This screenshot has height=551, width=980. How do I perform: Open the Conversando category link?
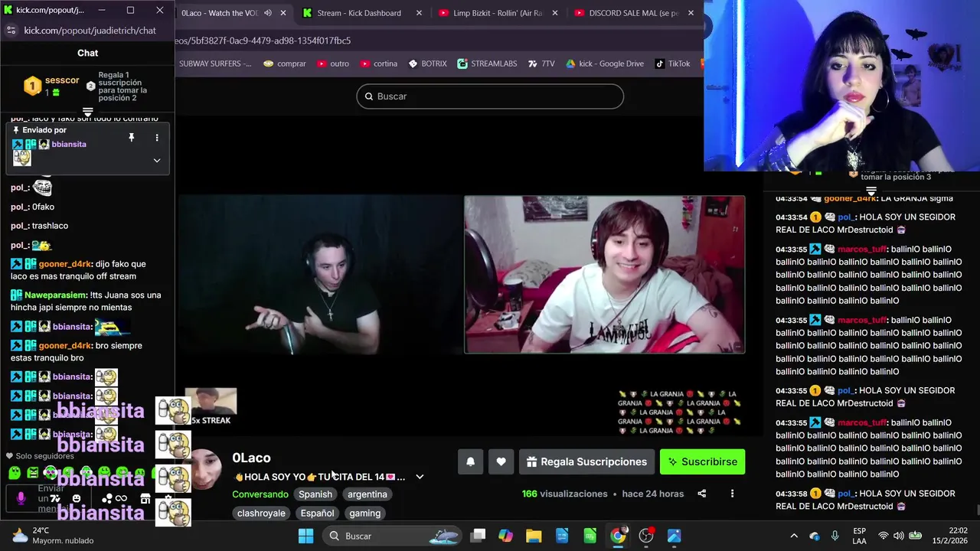click(x=260, y=494)
